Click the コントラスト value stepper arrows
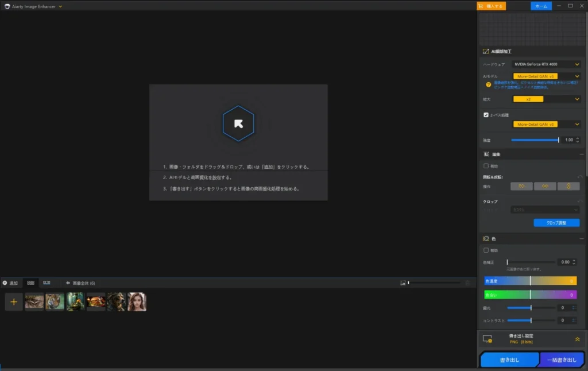The image size is (588, 371). point(574,320)
